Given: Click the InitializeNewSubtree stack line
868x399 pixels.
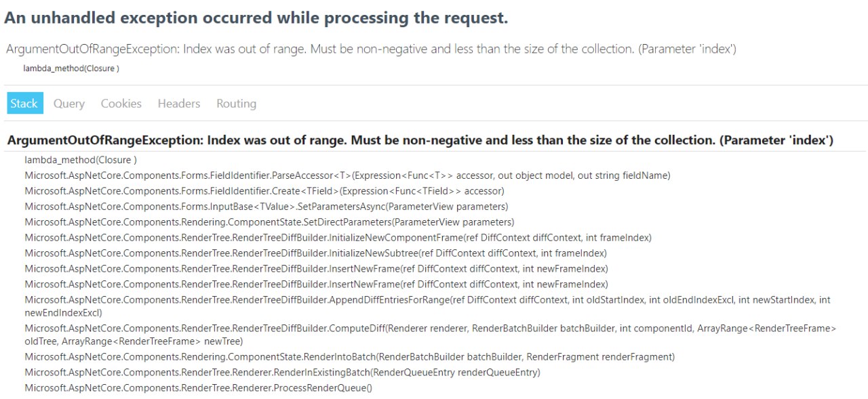Looking at the screenshot, I should tap(315, 253).
